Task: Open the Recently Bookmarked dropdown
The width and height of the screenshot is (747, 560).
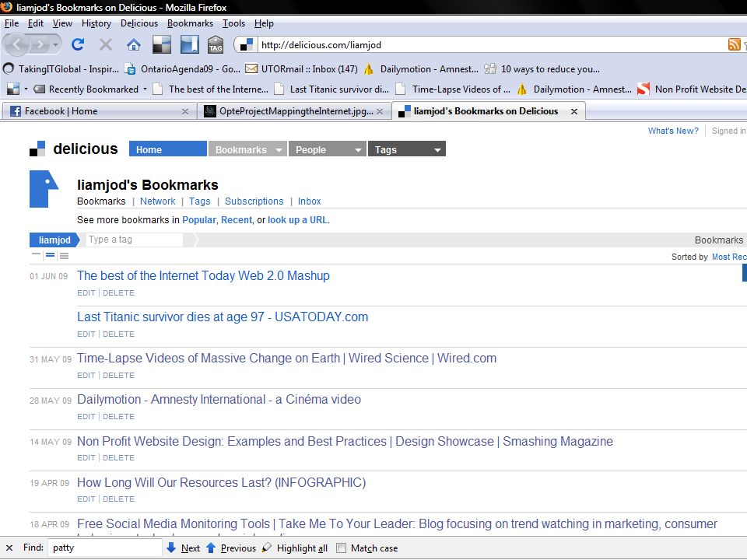Action: pyautogui.click(x=145, y=89)
